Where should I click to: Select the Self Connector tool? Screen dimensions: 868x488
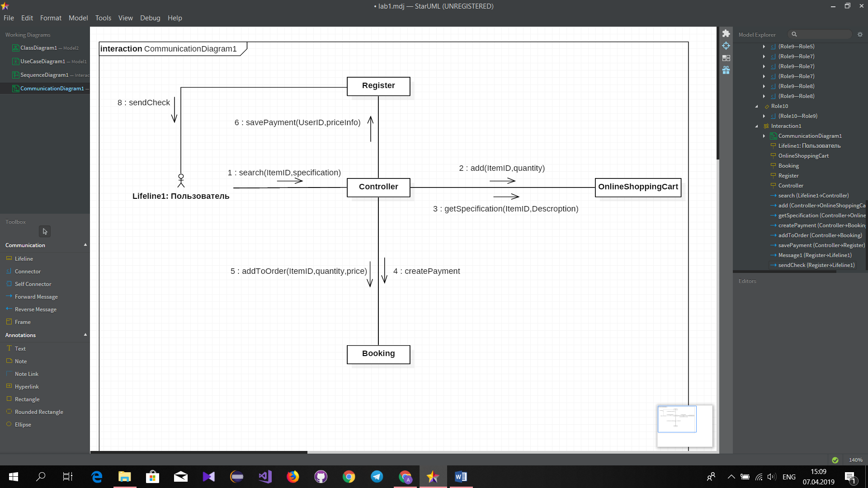tap(33, 284)
